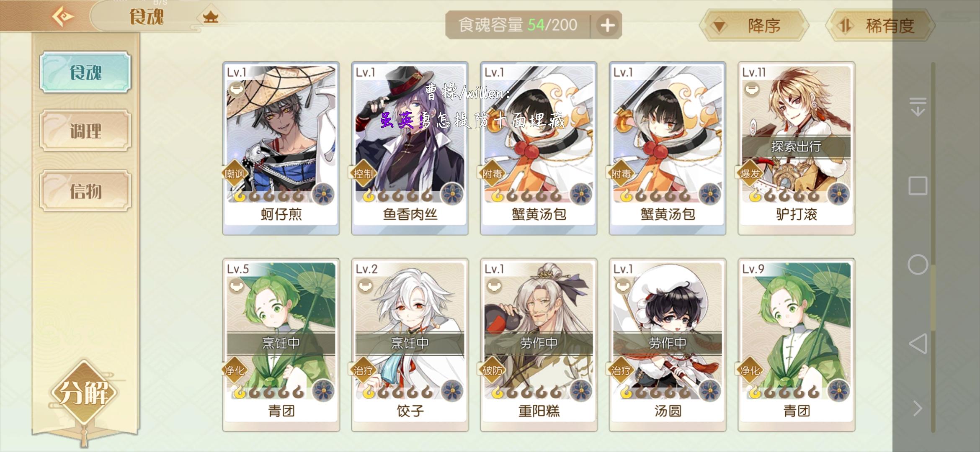Expand the side chevron arrow

pyautogui.click(x=918, y=408)
